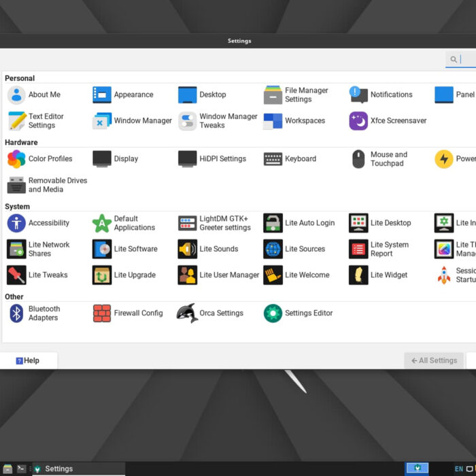Open Mouse and Touchpad settings
The image size is (476, 476).
[x=379, y=158]
